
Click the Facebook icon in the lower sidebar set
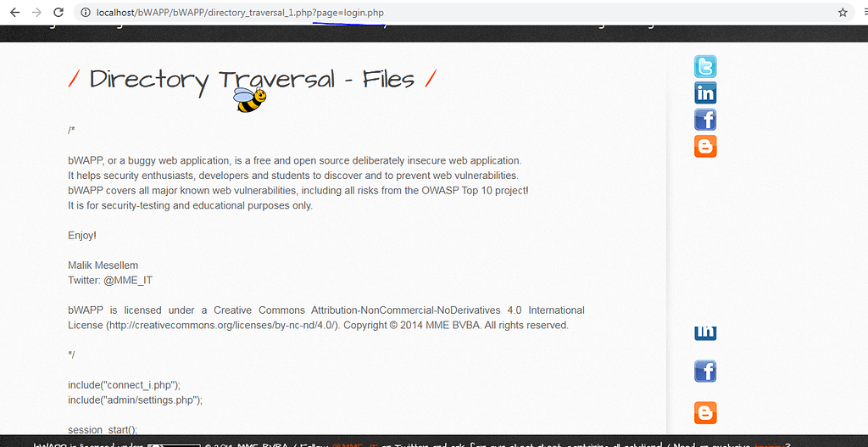coord(705,372)
